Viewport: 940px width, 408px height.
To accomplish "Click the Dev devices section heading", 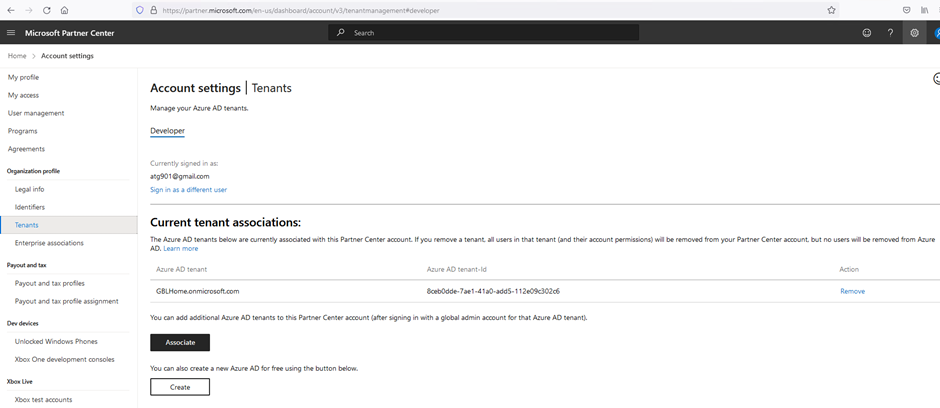I will click(23, 324).
